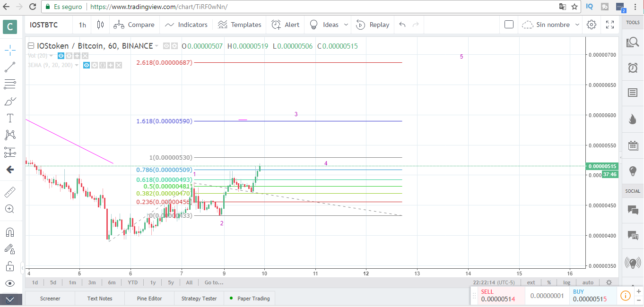Toggle auto scale on price axis
This screenshot has width=644, height=307.
click(x=588, y=282)
